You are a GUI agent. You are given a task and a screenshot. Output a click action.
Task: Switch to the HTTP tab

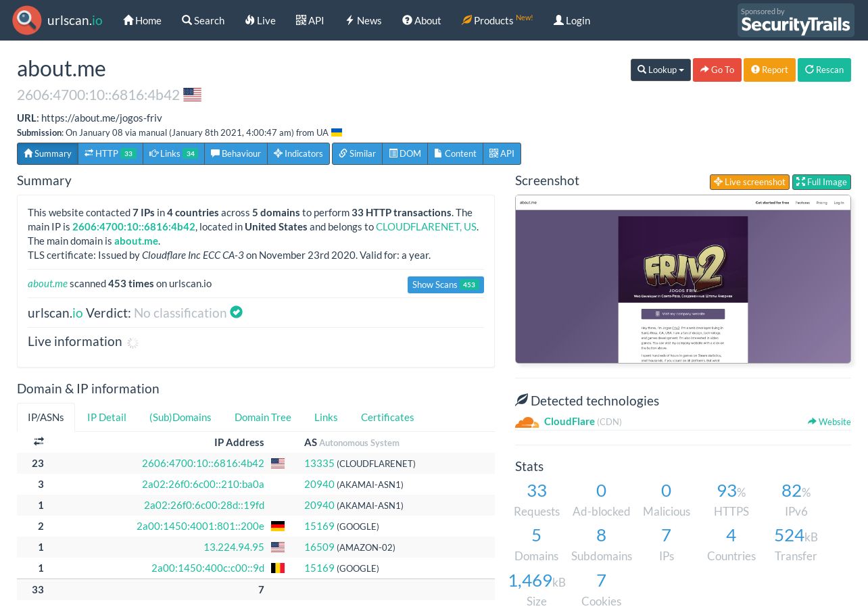coord(110,153)
